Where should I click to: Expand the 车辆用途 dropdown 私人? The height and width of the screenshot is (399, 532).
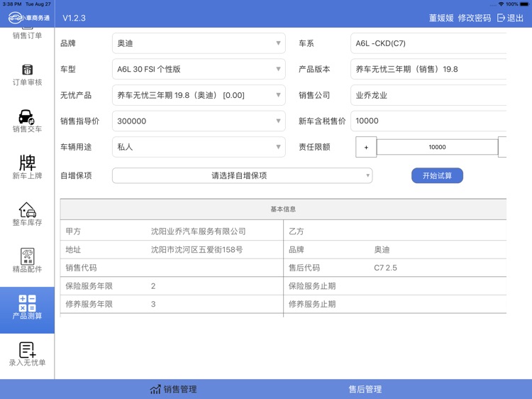pyautogui.click(x=199, y=147)
